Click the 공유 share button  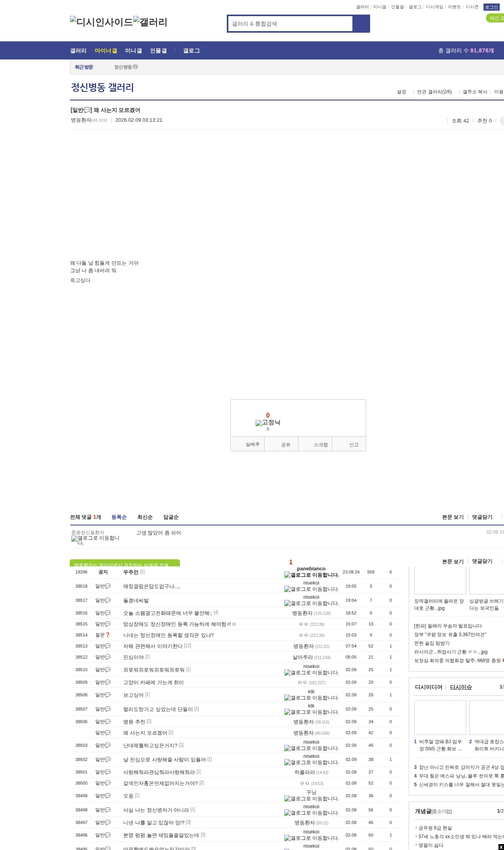(x=282, y=444)
